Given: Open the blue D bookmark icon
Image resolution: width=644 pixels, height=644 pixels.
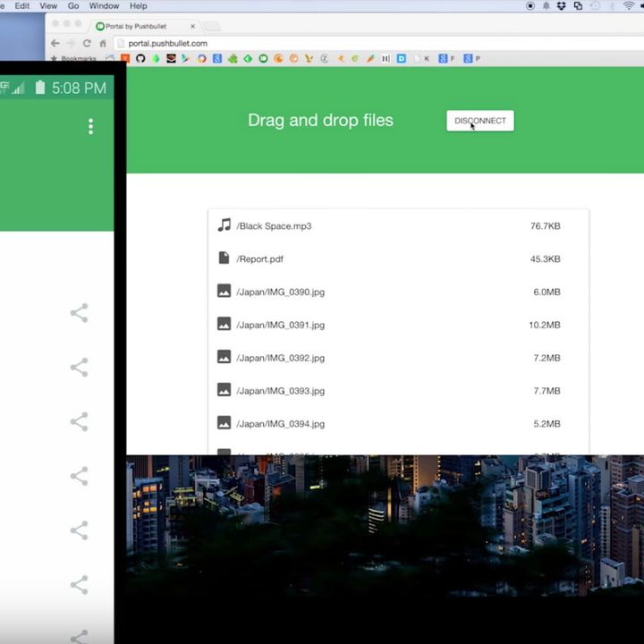Looking at the screenshot, I should click(x=402, y=58).
